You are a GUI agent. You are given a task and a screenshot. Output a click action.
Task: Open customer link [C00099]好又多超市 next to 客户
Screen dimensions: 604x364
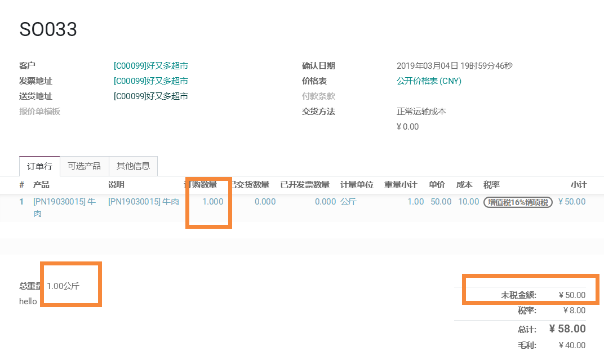click(x=150, y=66)
